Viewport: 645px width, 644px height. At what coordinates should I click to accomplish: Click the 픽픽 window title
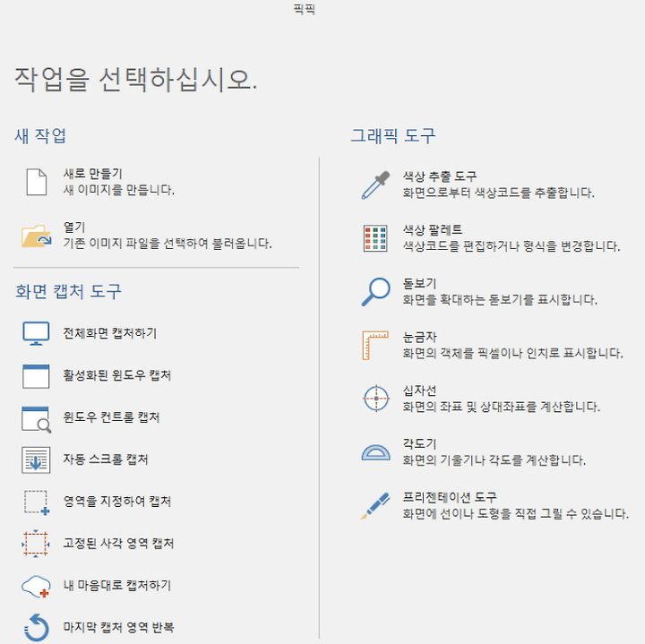point(305,9)
